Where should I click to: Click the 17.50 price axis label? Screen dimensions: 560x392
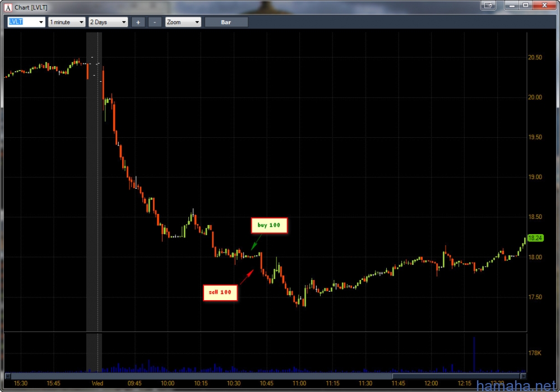coord(535,297)
